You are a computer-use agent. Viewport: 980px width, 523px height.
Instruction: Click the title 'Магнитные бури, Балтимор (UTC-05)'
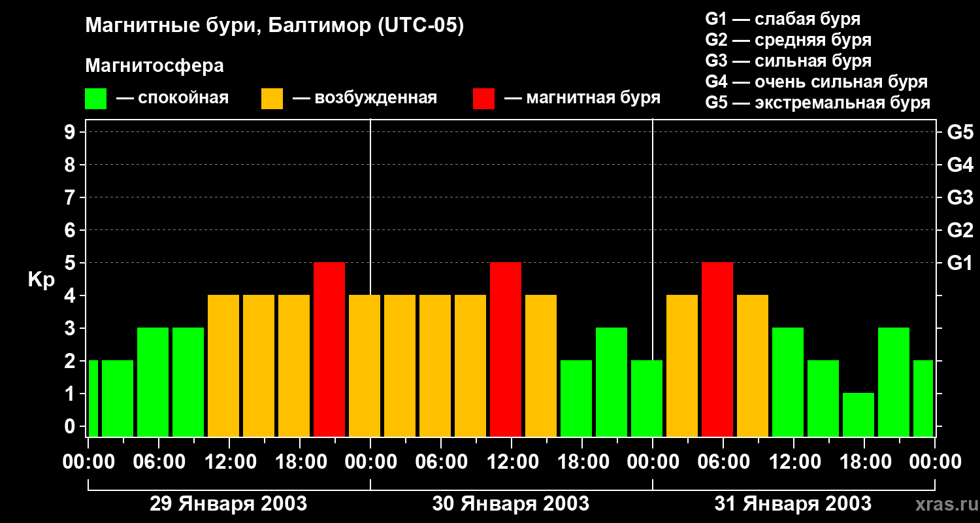[274, 26]
